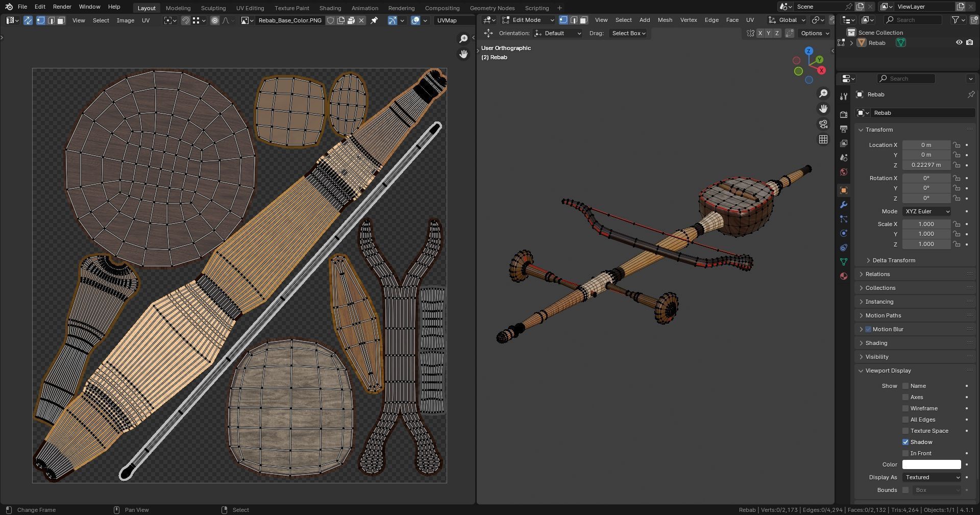This screenshot has width=980, height=515.
Task: Switch to the UV Editing workspace tab
Action: tap(250, 8)
